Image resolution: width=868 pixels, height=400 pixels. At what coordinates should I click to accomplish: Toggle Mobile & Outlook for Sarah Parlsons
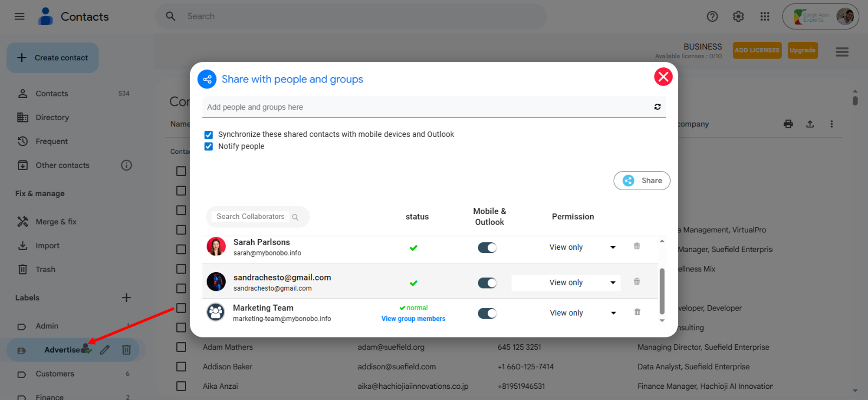(487, 248)
